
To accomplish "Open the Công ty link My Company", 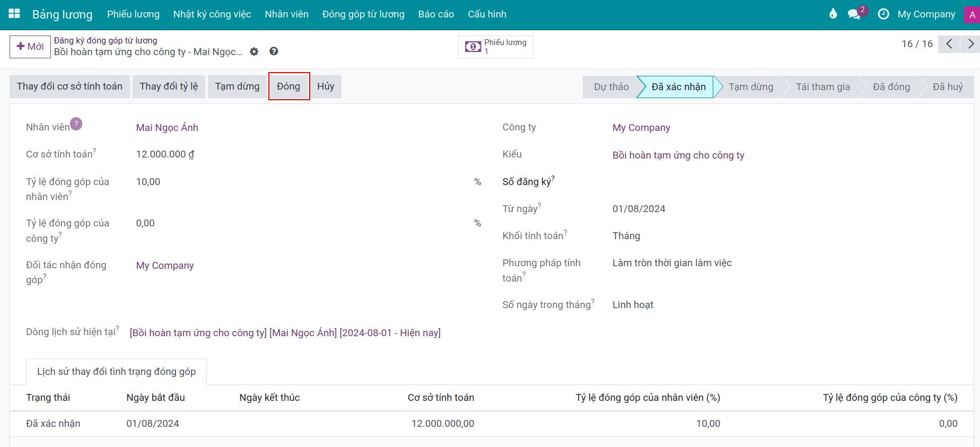I will click(641, 128).
